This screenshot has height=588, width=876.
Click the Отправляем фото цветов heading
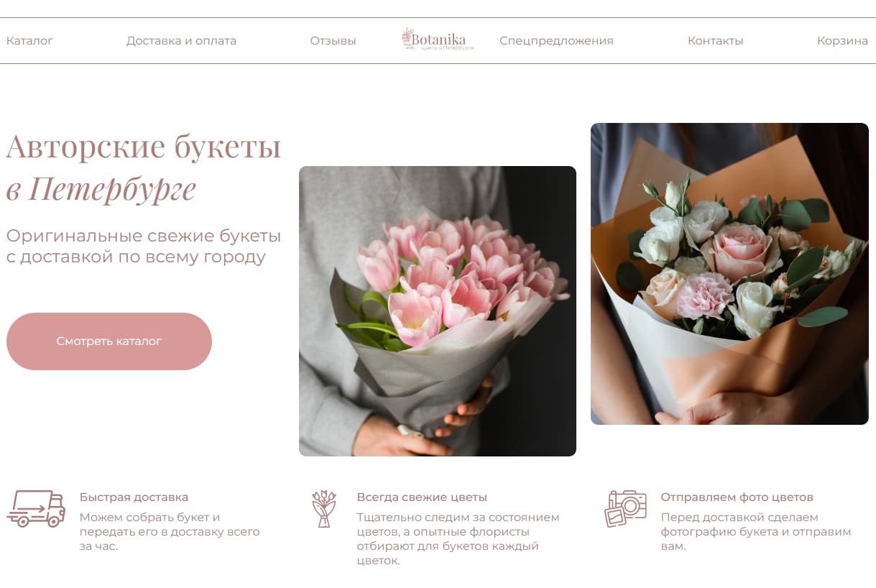(737, 497)
